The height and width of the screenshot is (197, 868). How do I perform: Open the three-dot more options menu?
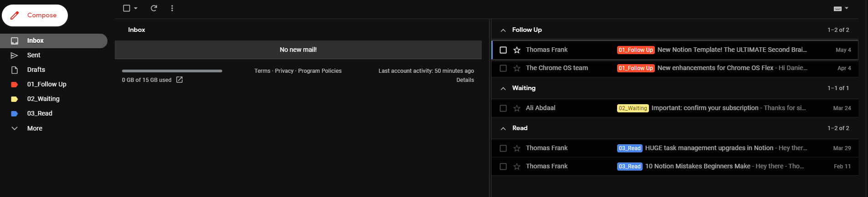[172, 8]
